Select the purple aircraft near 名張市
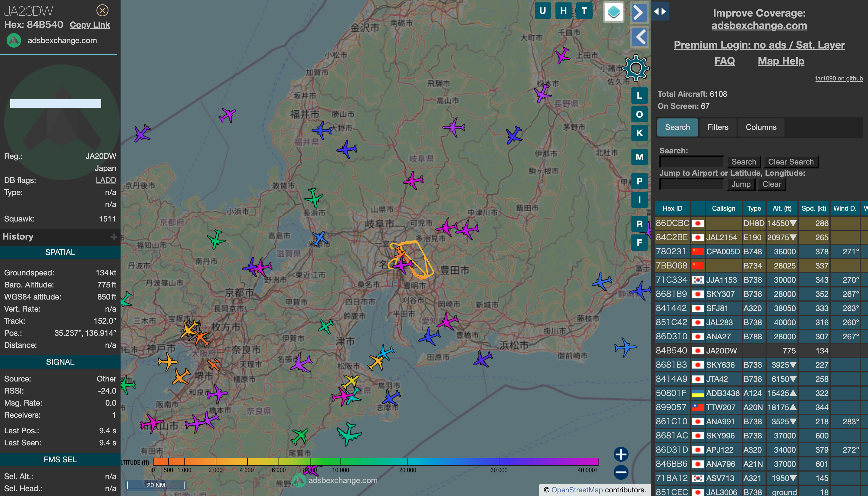 (301, 362)
